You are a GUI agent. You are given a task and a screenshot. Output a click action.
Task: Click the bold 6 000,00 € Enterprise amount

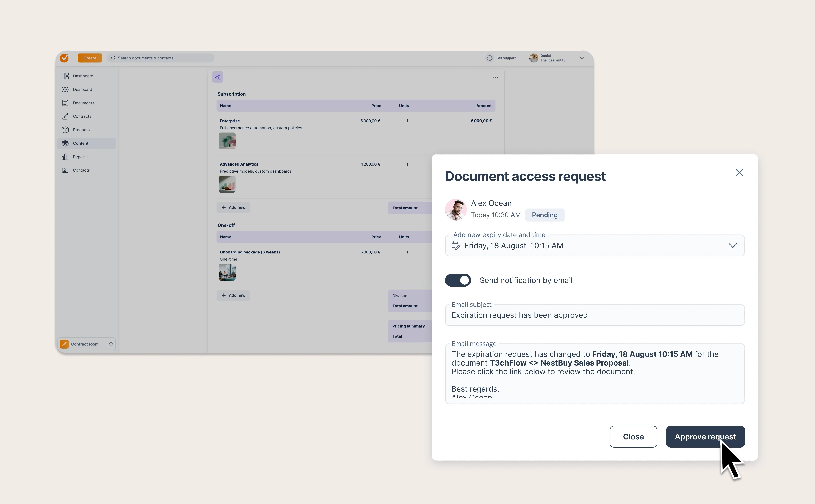pyautogui.click(x=481, y=121)
